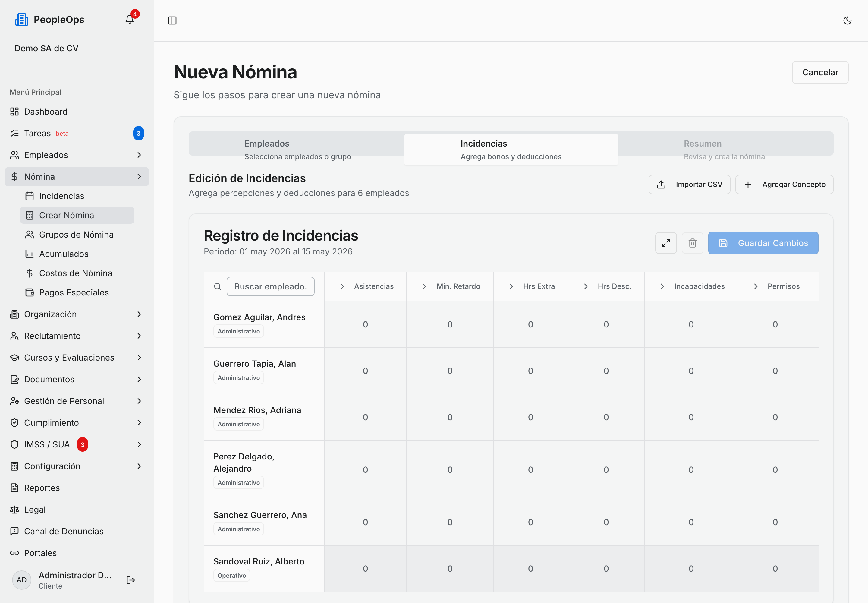The width and height of the screenshot is (868, 603).
Task: Click the Organización building icon
Action: pyautogui.click(x=14, y=314)
